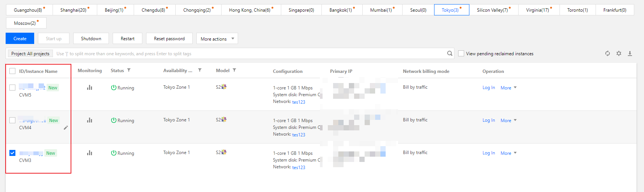Click the S2 model icon for CVM5

point(224,87)
